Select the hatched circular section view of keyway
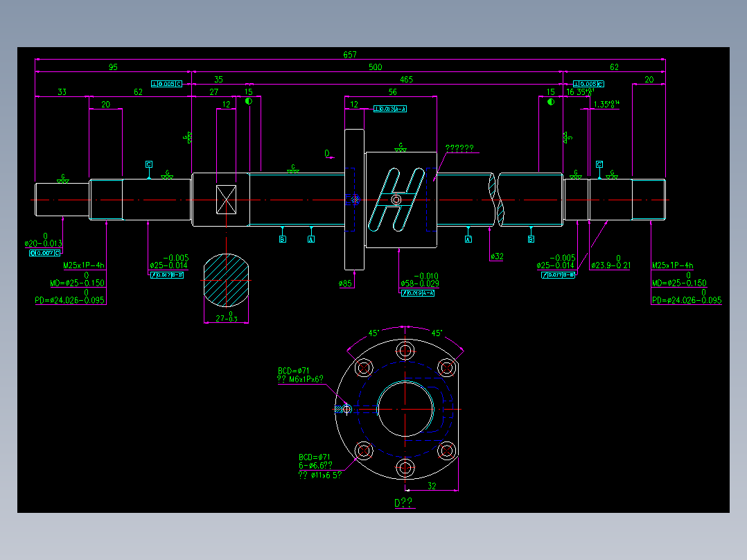 tap(227, 279)
